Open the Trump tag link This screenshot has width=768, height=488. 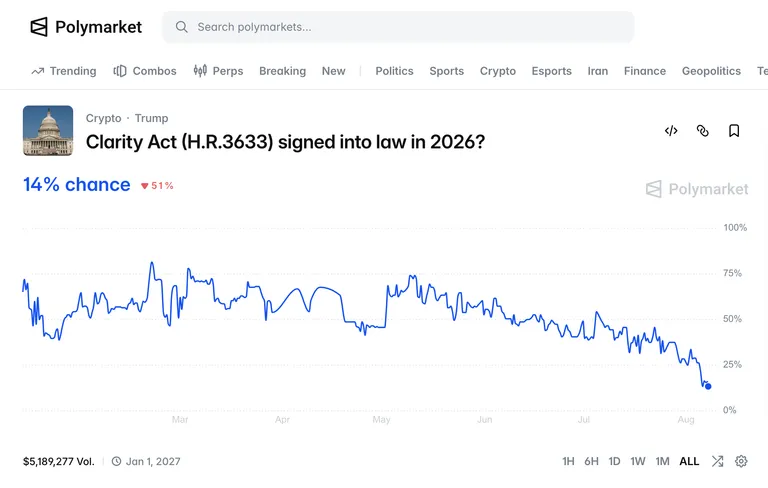pos(151,118)
